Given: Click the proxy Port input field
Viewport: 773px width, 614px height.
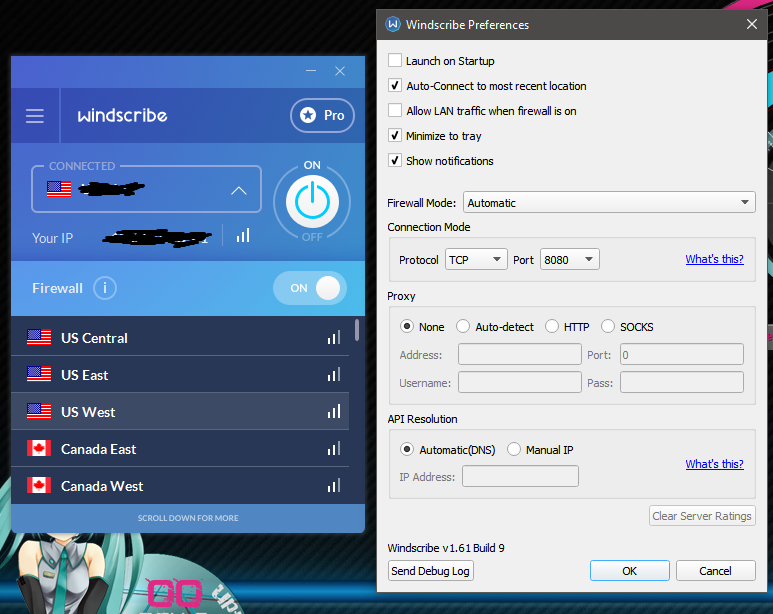Looking at the screenshot, I should click(682, 354).
